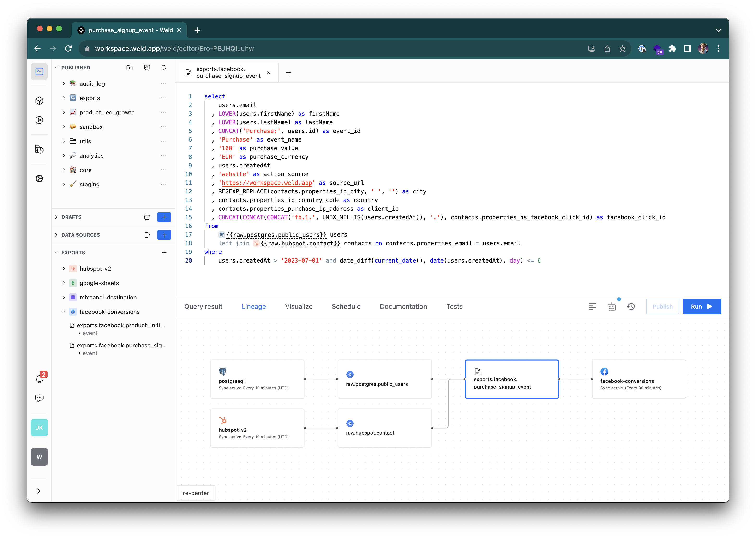
Task: Expand the Drafts section
Action: 56,217
